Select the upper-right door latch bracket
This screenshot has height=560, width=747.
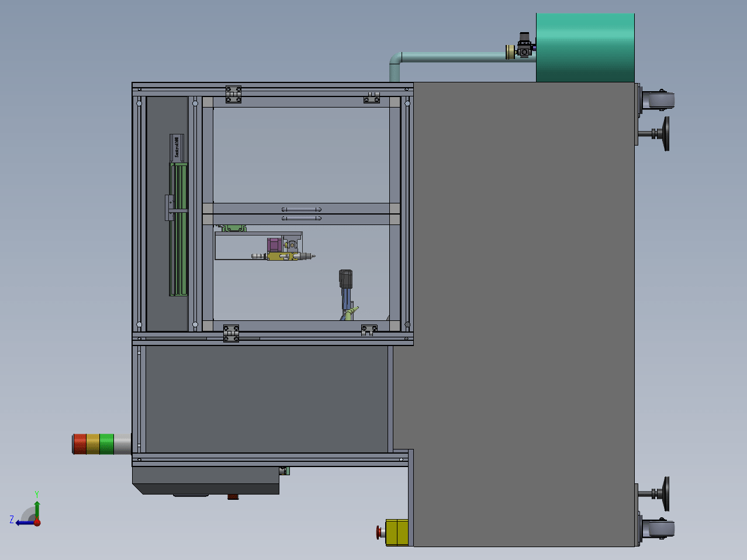pyautogui.click(x=372, y=97)
